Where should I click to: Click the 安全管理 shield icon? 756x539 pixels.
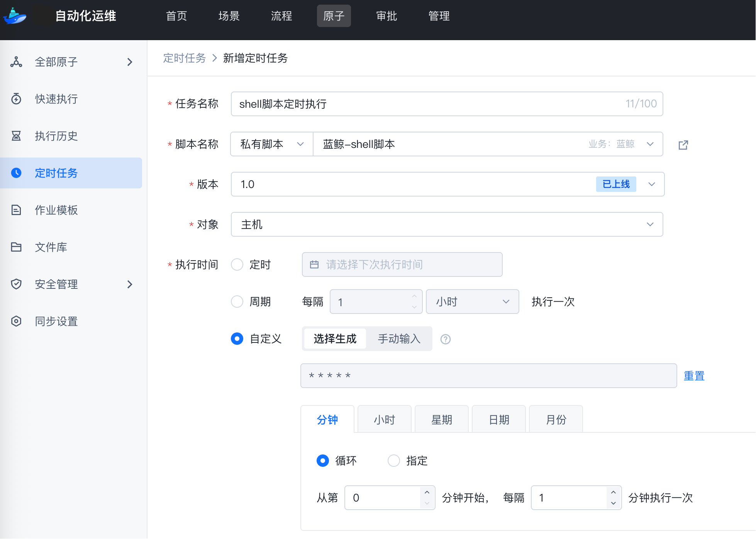point(16,284)
